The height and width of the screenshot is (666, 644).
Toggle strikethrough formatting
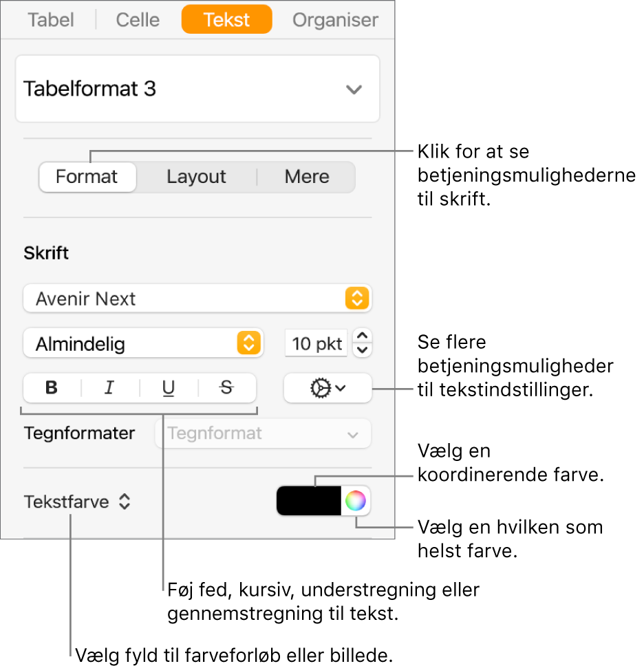(227, 387)
